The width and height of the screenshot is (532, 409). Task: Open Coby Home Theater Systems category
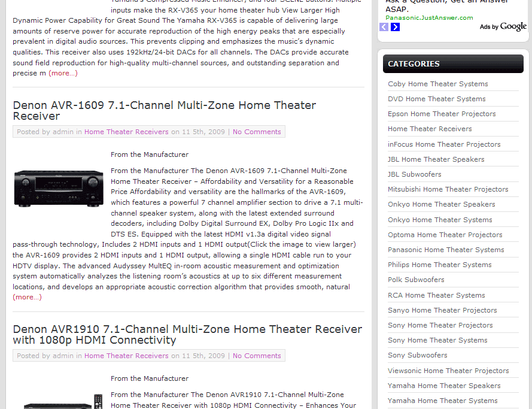[x=437, y=84]
